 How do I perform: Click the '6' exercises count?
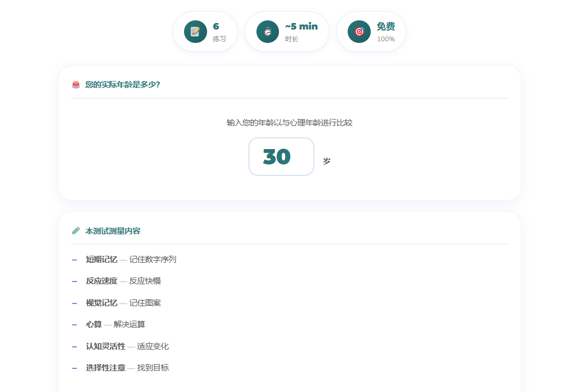pos(216,26)
